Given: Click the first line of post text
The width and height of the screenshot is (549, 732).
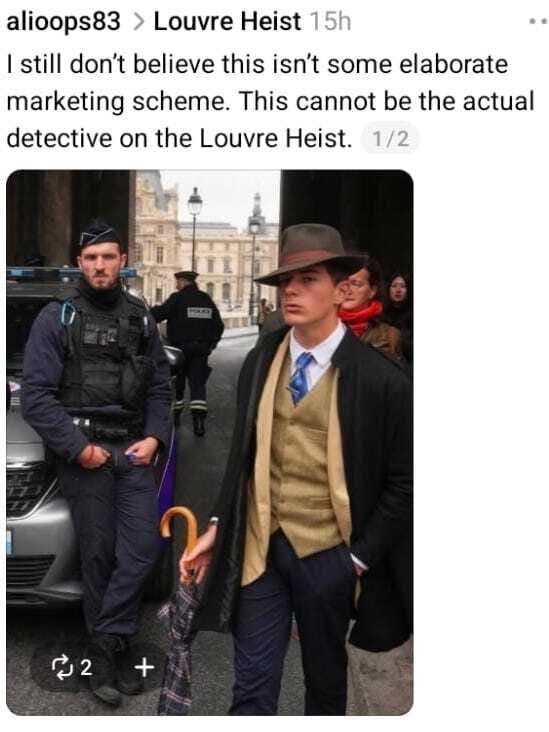Looking at the screenshot, I should pyautogui.click(x=257, y=64).
